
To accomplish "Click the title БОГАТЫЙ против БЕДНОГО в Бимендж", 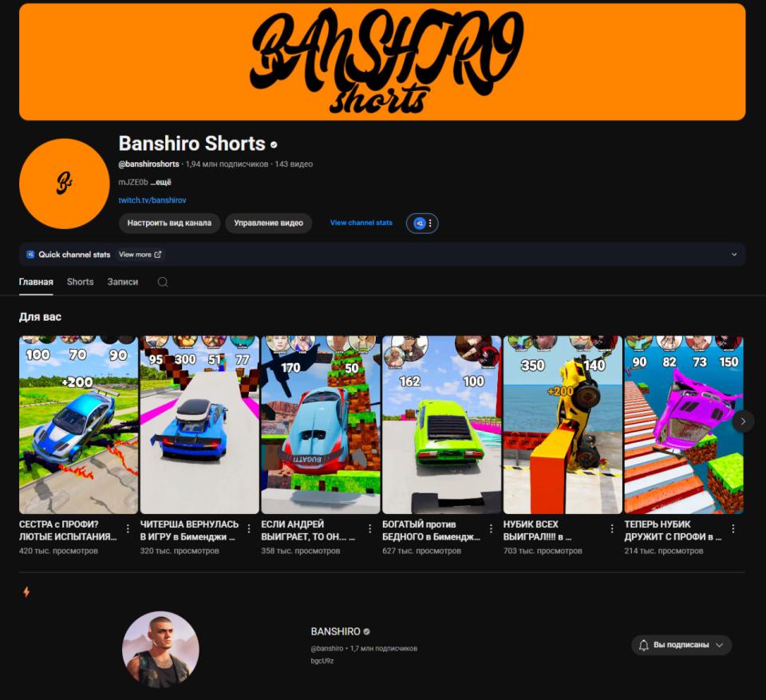I will [432, 530].
